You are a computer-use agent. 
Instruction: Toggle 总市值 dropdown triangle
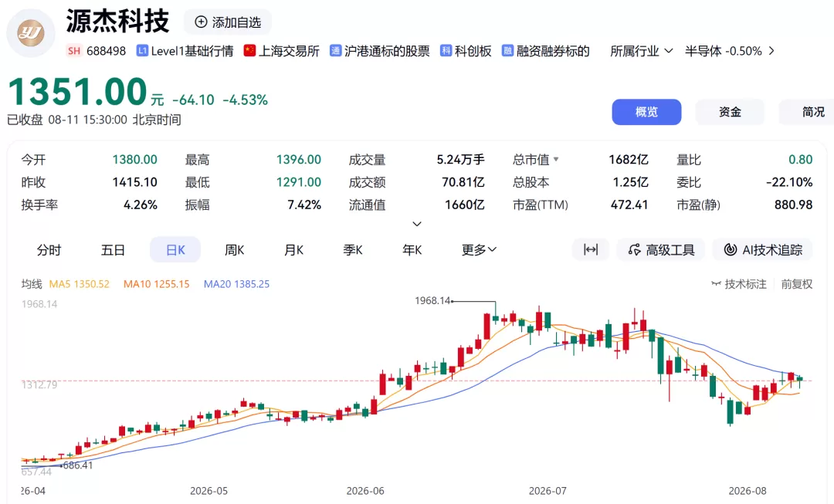[x=556, y=159]
